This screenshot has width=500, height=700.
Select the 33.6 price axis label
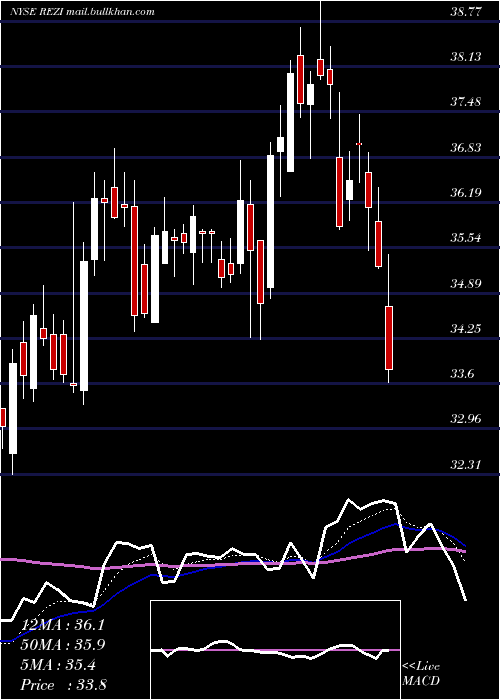pos(463,374)
